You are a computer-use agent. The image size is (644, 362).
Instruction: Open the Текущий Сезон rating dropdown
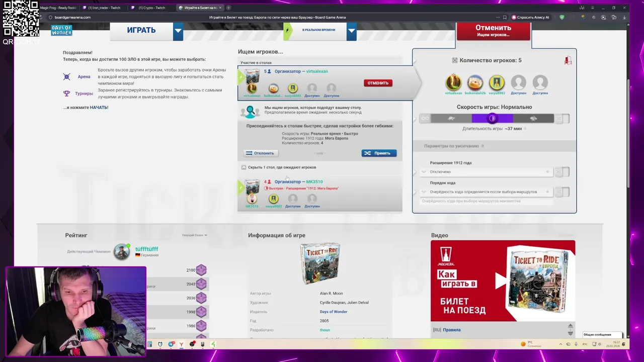pyautogui.click(x=195, y=235)
